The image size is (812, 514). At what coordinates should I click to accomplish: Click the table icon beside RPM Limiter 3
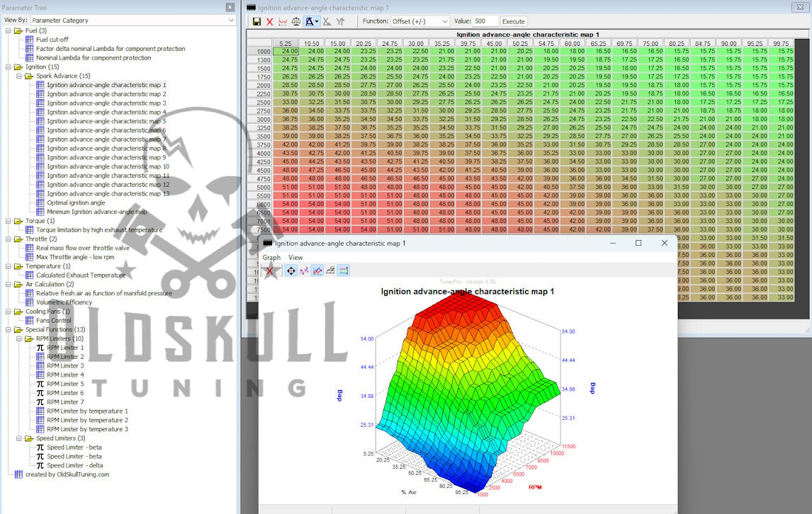(x=40, y=366)
